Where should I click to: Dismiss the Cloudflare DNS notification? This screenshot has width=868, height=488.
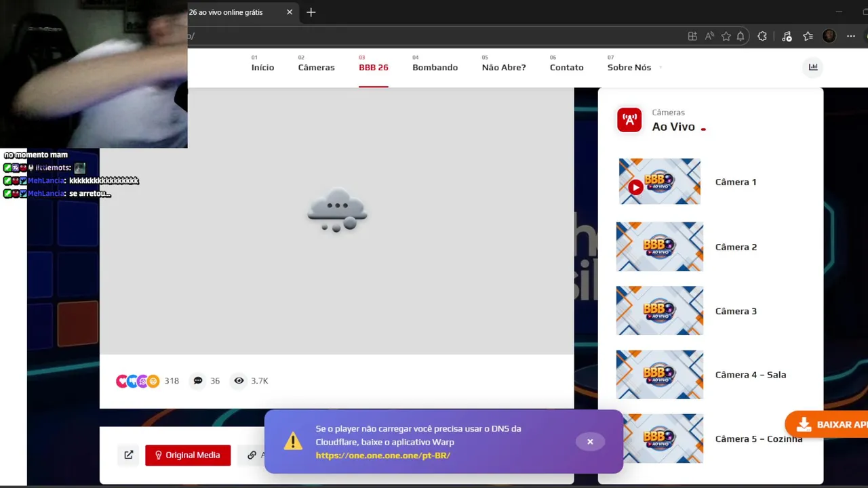click(590, 442)
